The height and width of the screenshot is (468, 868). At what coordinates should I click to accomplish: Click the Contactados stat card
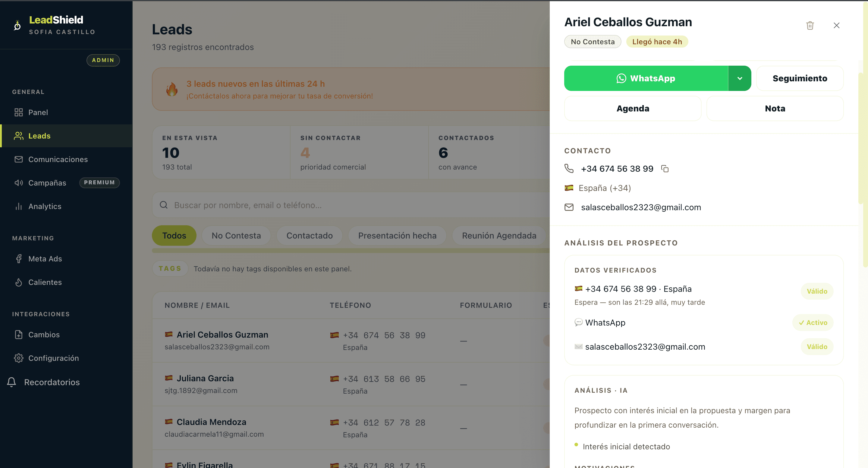489,152
